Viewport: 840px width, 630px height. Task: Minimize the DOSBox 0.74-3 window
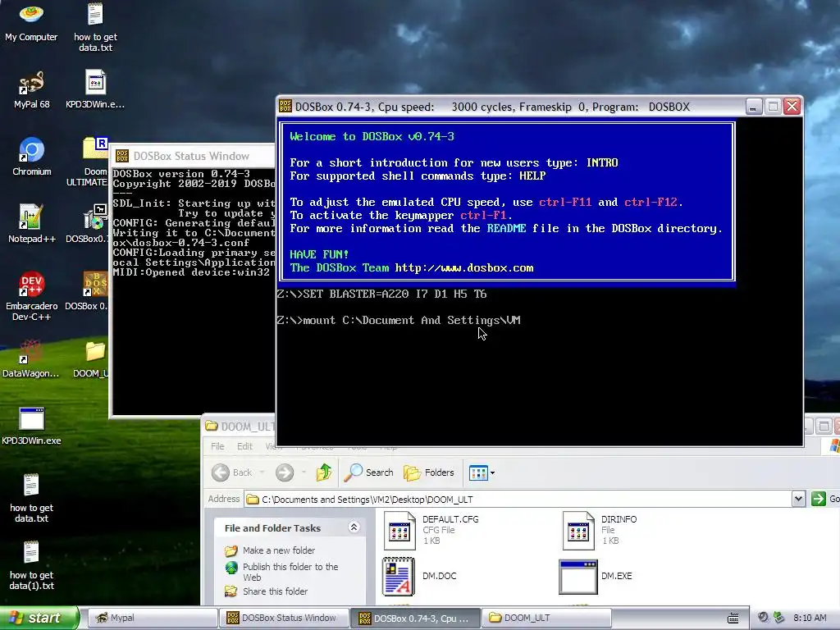[753, 107]
